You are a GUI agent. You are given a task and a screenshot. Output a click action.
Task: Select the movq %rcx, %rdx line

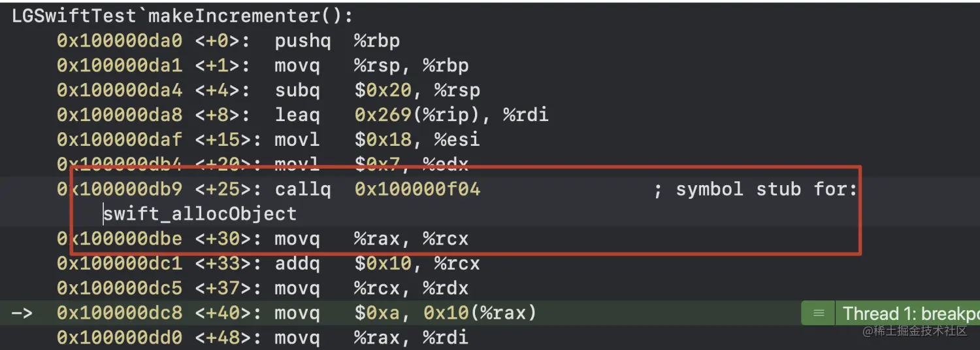tap(372, 289)
